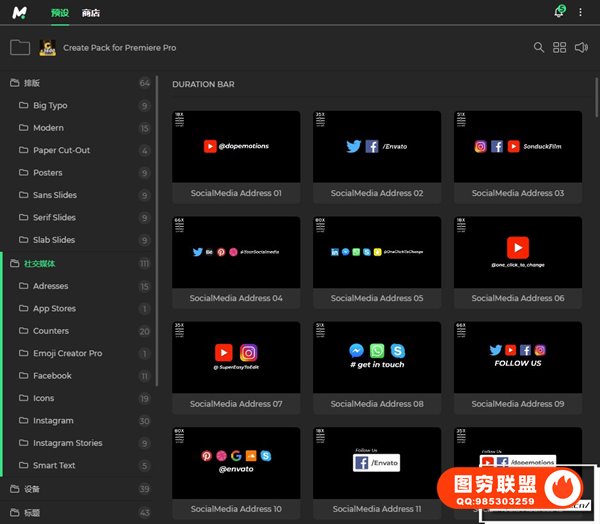Select SocialMedia Address 09 preset thumbnail
The image size is (600, 524).
[x=517, y=356]
